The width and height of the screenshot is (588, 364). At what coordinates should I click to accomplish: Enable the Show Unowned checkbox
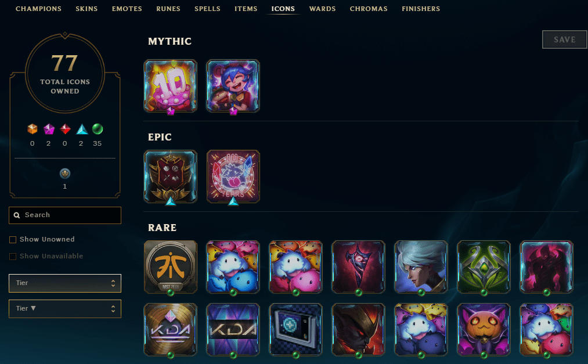[x=13, y=240]
